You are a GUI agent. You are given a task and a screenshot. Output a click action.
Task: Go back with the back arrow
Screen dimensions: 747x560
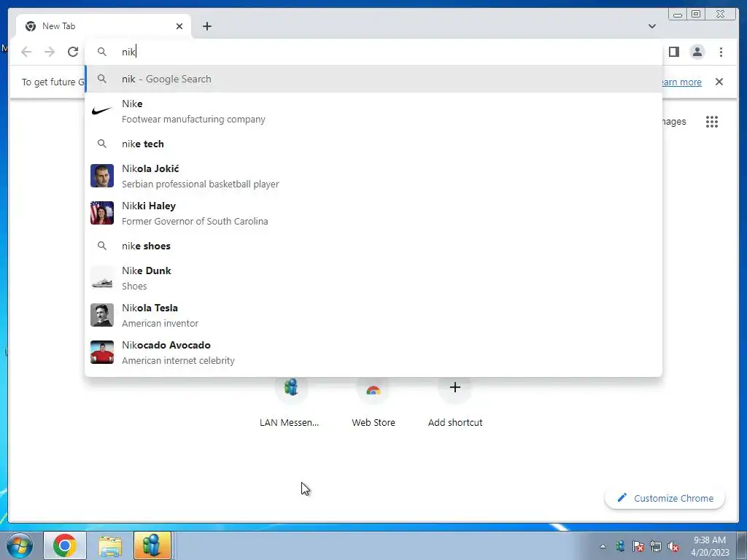[x=26, y=52]
